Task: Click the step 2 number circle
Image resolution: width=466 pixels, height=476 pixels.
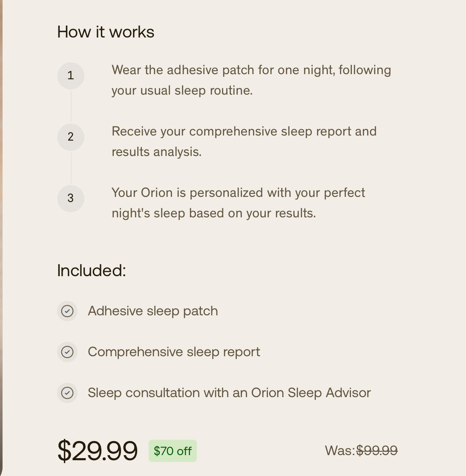Action: coord(71,137)
